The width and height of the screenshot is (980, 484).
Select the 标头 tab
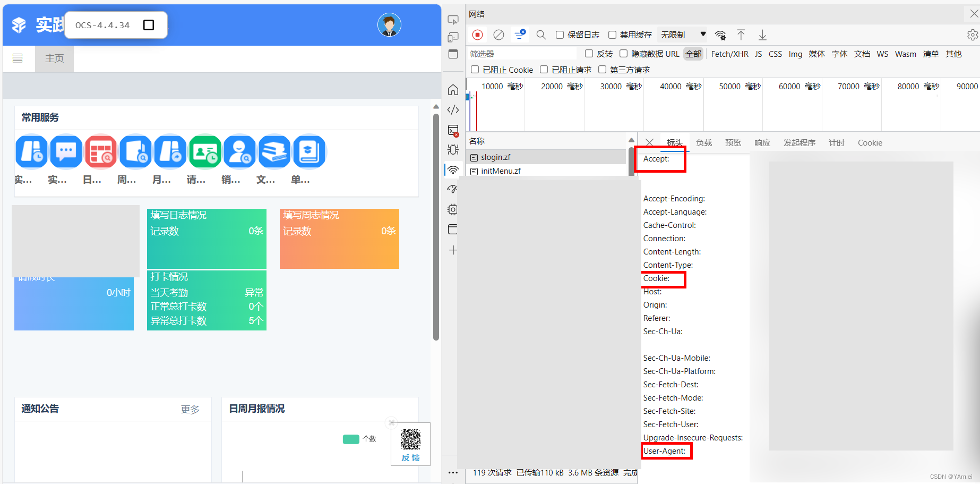[x=675, y=142]
